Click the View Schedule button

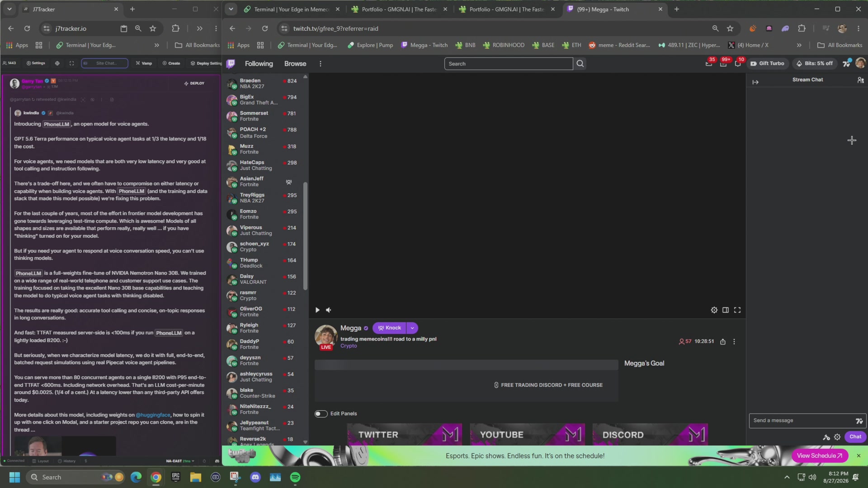[820, 456]
